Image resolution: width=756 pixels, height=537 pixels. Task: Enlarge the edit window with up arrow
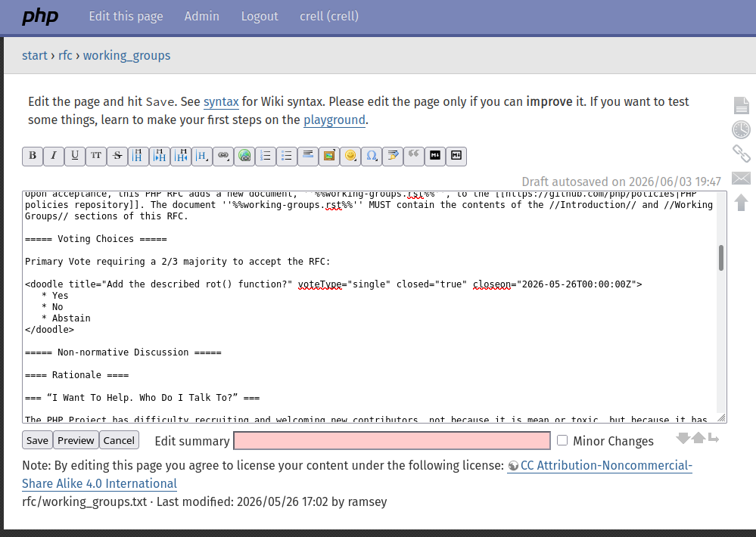698,438
